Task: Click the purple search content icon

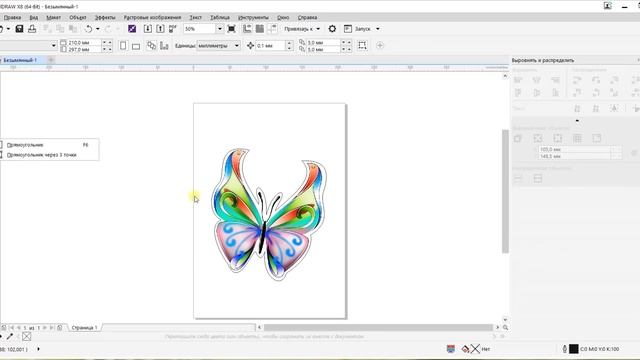Action: click(132, 29)
